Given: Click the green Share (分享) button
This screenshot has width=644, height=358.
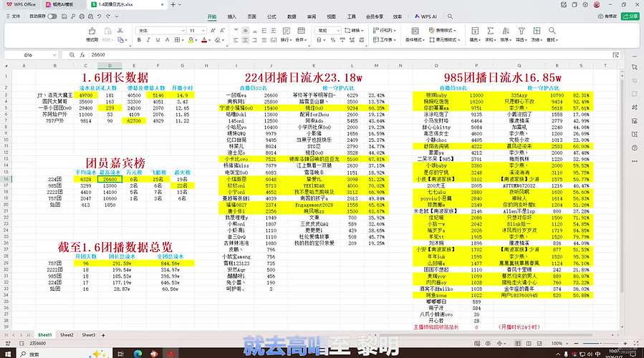Looking at the screenshot, I should (630, 16).
